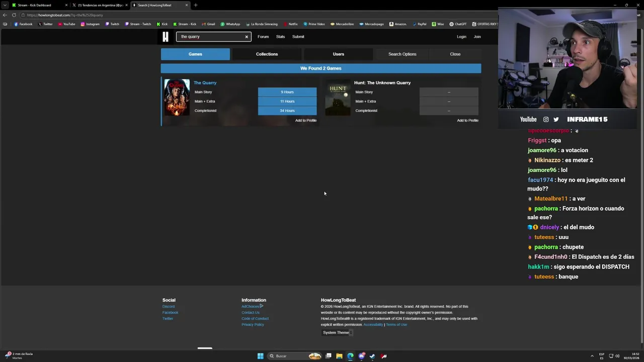Open Discord from the taskbar

(x=361, y=356)
